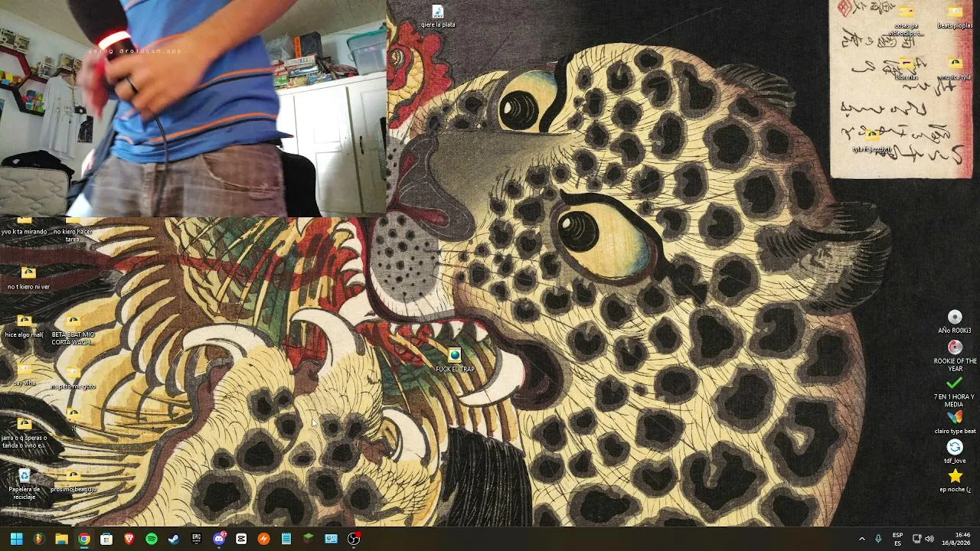Open network settings from the tray
Viewport: 980px width, 551px height.
click(x=916, y=539)
